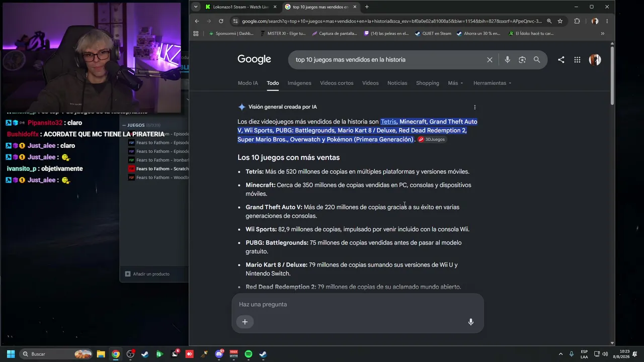Open the Google account avatar
Viewport: 644px width, 362px height.
tap(595, 60)
